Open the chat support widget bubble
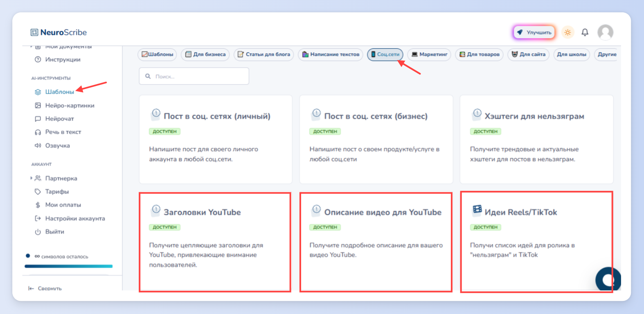 click(608, 279)
